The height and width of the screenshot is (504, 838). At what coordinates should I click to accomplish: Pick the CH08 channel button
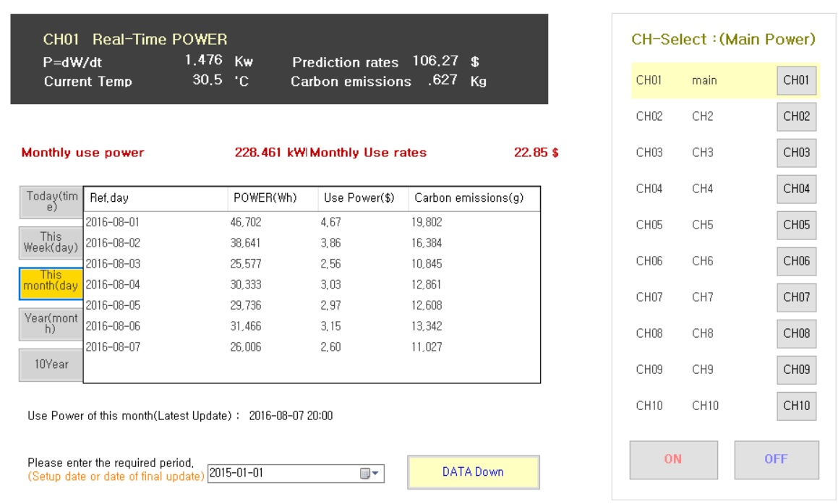[x=796, y=333]
